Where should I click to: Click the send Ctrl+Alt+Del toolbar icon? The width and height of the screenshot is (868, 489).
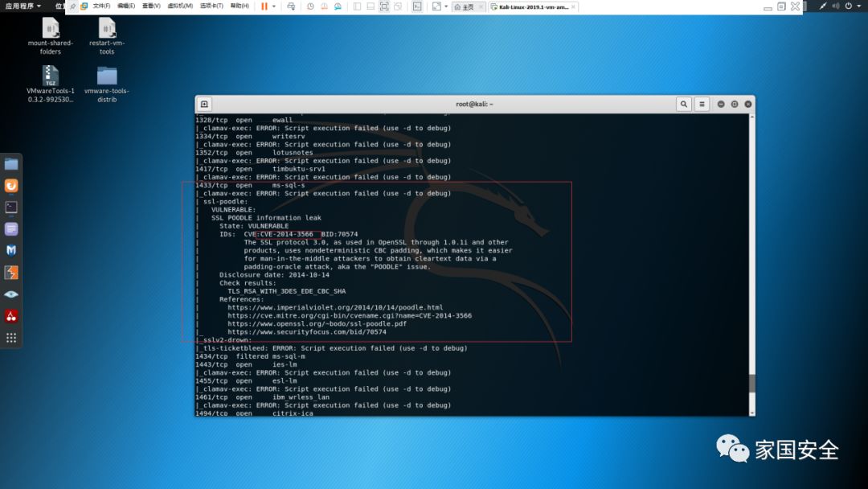tap(291, 6)
